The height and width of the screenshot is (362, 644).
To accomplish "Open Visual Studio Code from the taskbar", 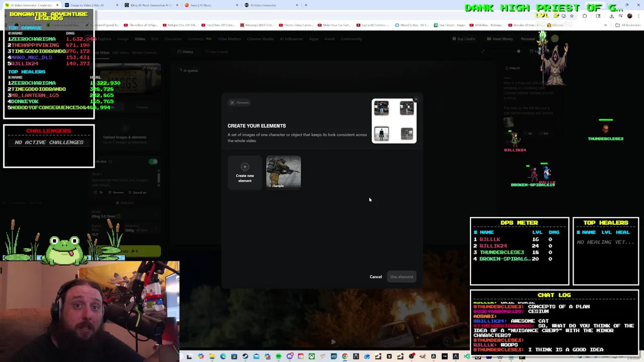I will tap(466, 356).
